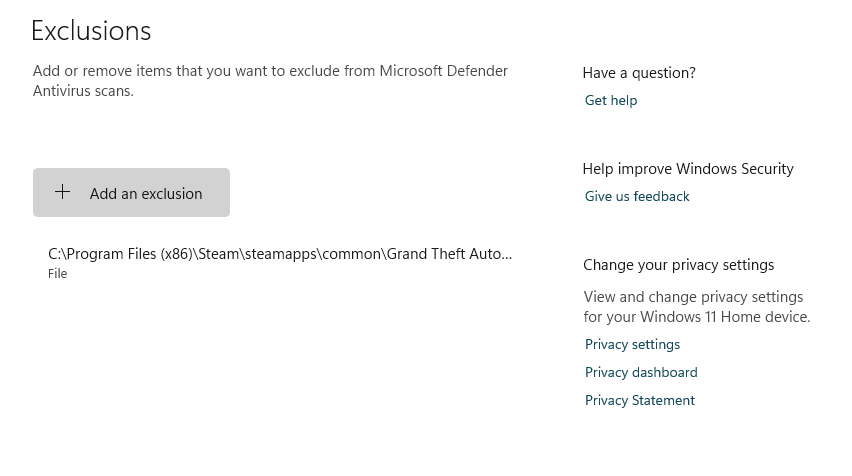Click "for your Windows 11 Home device." text
Image resolution: width=852 pixels, height=476 pixels.
[697, 317]
